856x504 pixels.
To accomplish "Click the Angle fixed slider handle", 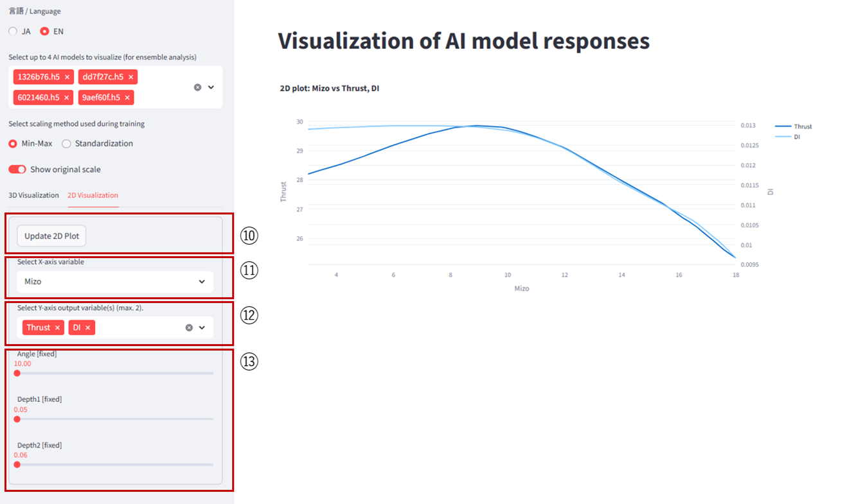I will pos(17,373).
